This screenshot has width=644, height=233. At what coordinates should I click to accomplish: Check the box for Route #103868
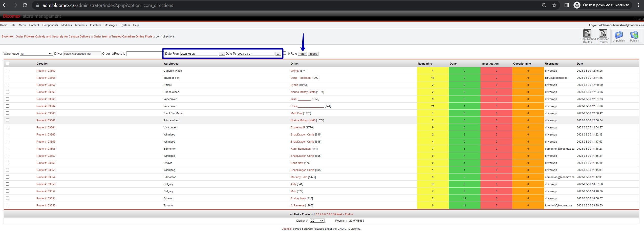[7, 78]
